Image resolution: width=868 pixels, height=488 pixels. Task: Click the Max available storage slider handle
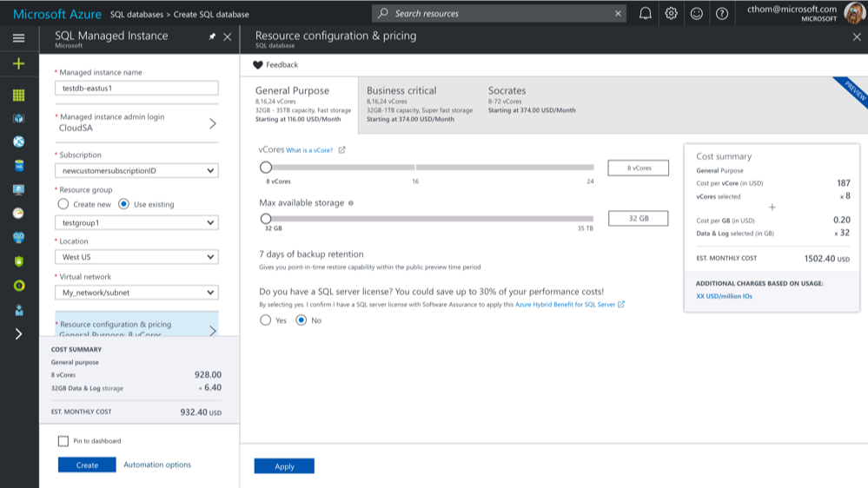[x=266, y=219]
